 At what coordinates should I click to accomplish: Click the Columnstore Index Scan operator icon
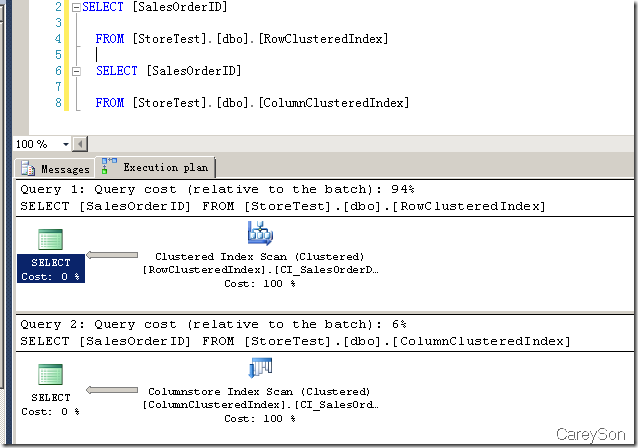259,370
